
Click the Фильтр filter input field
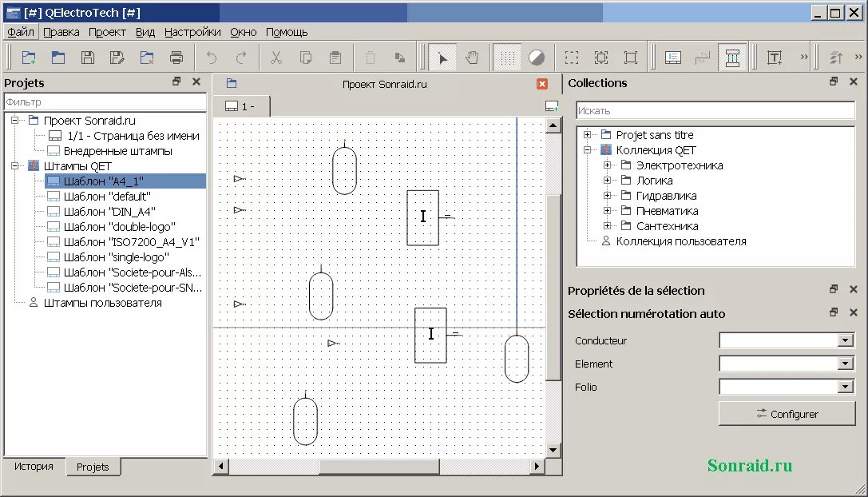tap(105, 102)
